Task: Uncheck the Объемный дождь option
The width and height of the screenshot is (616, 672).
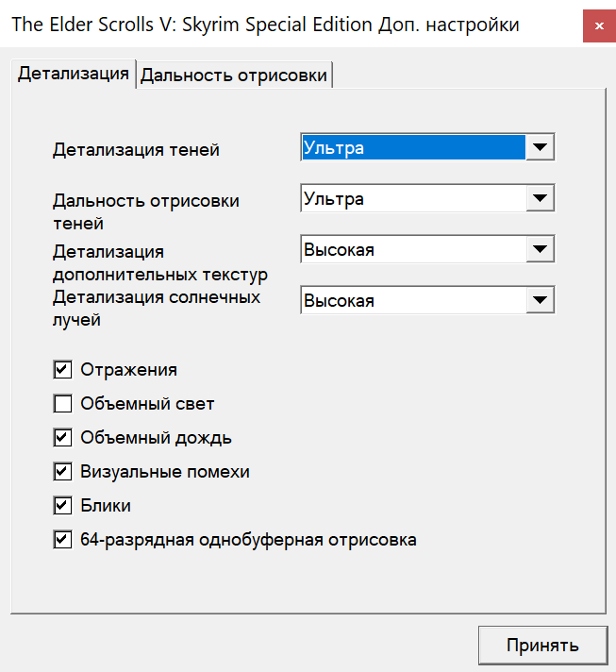Action: click(63, 438)
